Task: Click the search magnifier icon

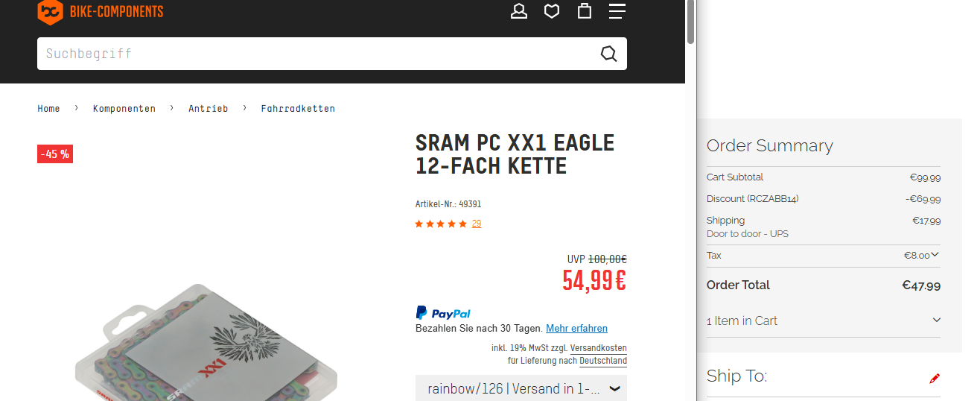Action: pos(608,54)
